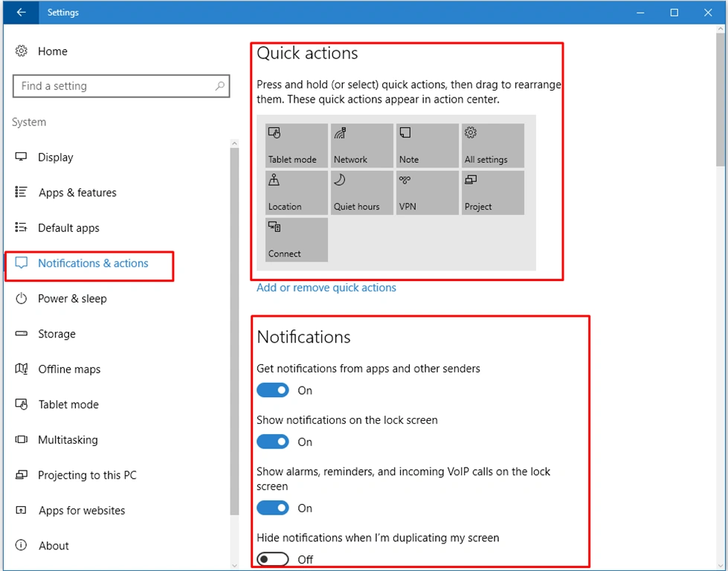Image resolution: width=728 pixels, height=571 pixels.
Task: Click the About info icon
Action: pyautogui.click(x=22, y=545)
